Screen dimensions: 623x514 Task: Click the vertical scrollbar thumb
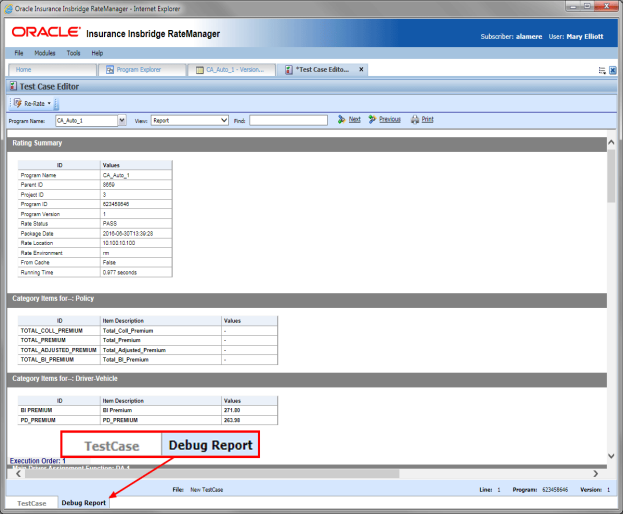pyautogui.click(x=611, y=176)
